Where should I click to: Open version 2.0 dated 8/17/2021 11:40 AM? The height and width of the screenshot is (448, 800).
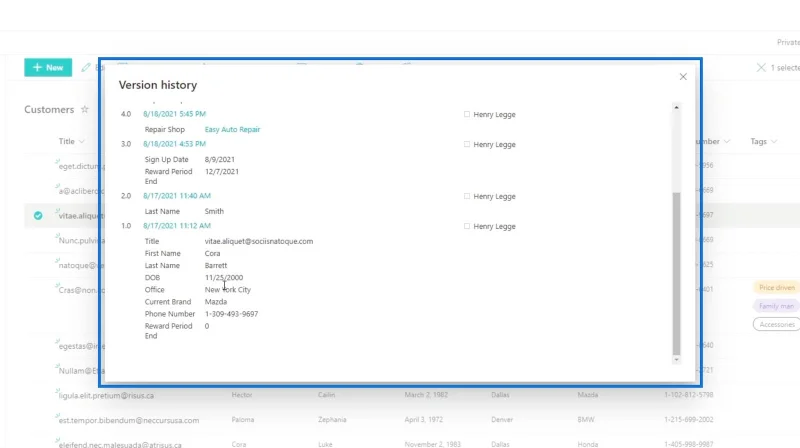[x=177, y=196]
